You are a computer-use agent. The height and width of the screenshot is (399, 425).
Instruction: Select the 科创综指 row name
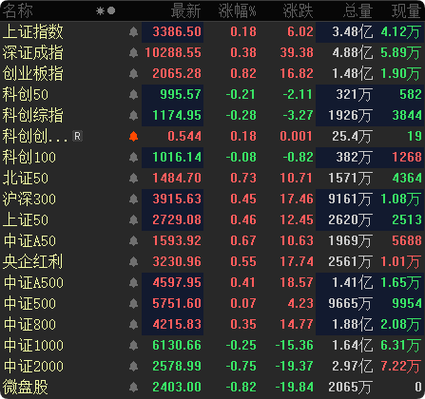33,116
